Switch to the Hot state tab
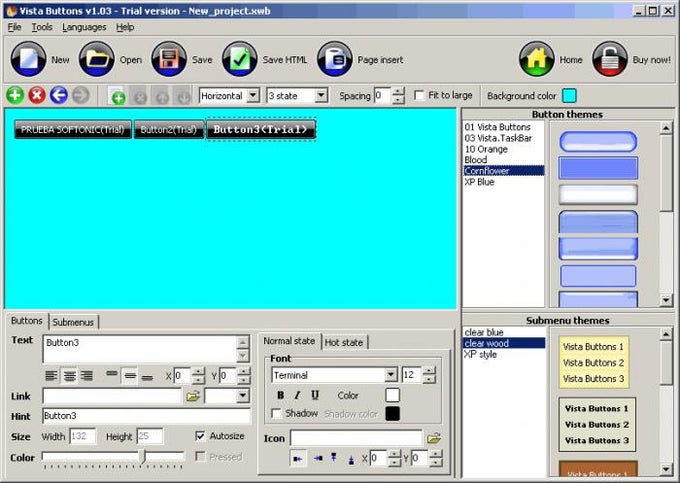This screenshot has height=483, width=680. pos(344,343)
